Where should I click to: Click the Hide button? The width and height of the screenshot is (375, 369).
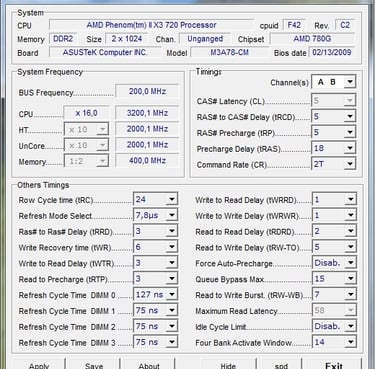coord(228,364)
